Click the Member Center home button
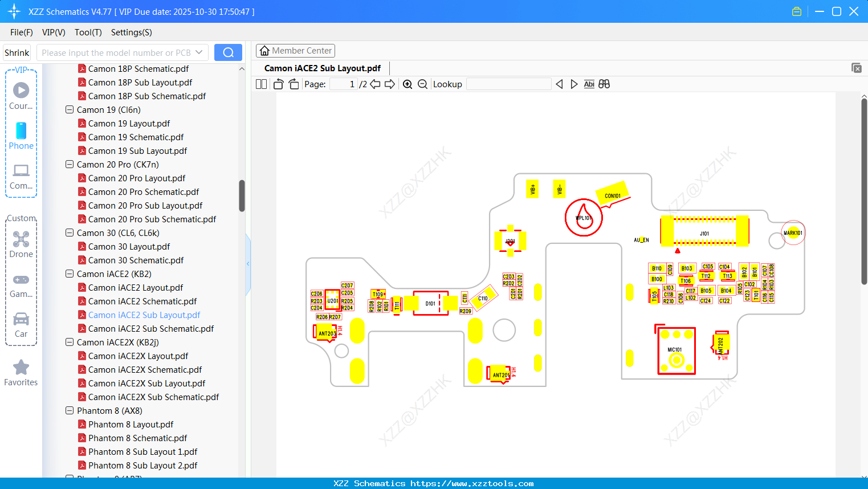Image resolution: width=868 pixels, height=489 pixels. coord(295,51)
